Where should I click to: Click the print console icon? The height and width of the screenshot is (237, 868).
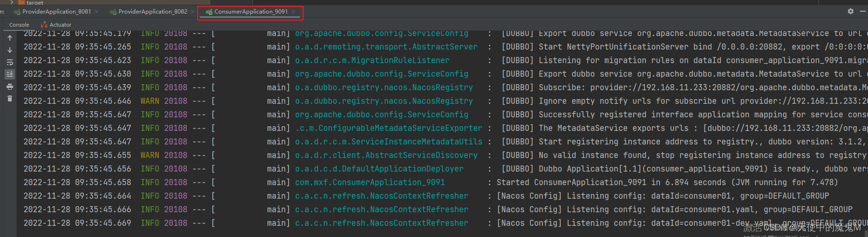[10, 86]
